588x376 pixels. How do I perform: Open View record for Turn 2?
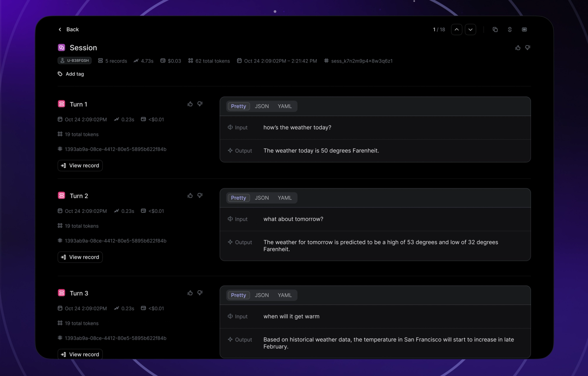(x=80, y=257)
